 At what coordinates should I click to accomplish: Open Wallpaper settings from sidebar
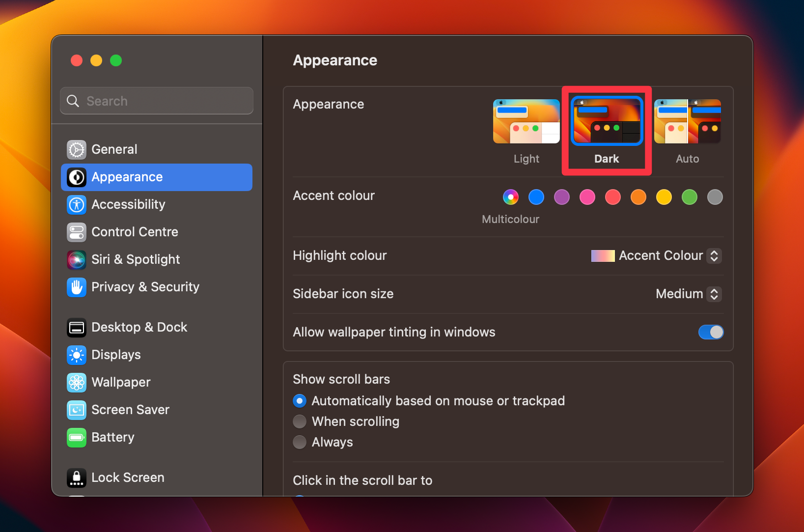click(121, 382)
